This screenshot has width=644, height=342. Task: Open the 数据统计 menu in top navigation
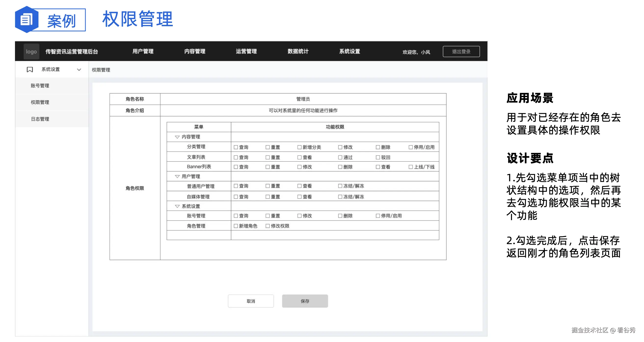tap(298, 51)
